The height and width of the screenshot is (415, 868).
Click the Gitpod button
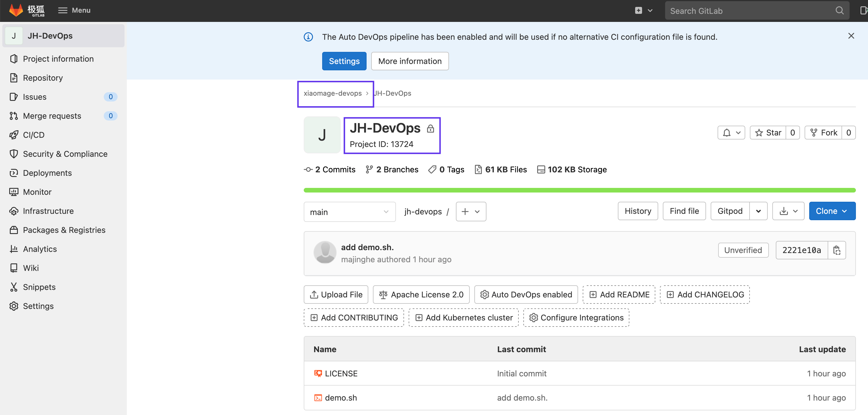click(730, 211)
